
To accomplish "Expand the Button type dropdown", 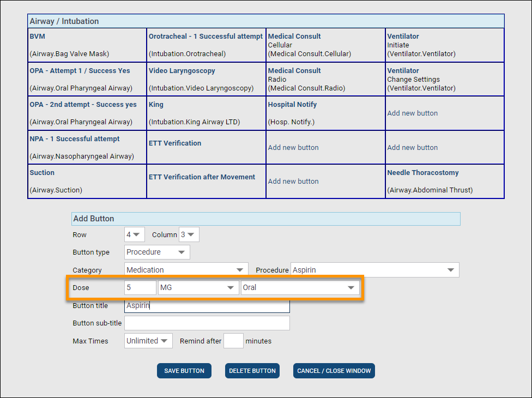I will [157, 252].
